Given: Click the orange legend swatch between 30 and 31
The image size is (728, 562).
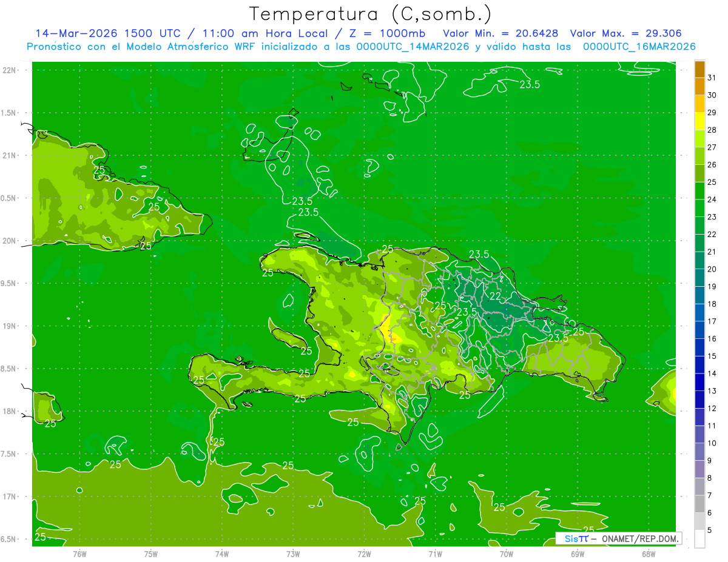Looking at the screenshot, I should pos(699,87).
